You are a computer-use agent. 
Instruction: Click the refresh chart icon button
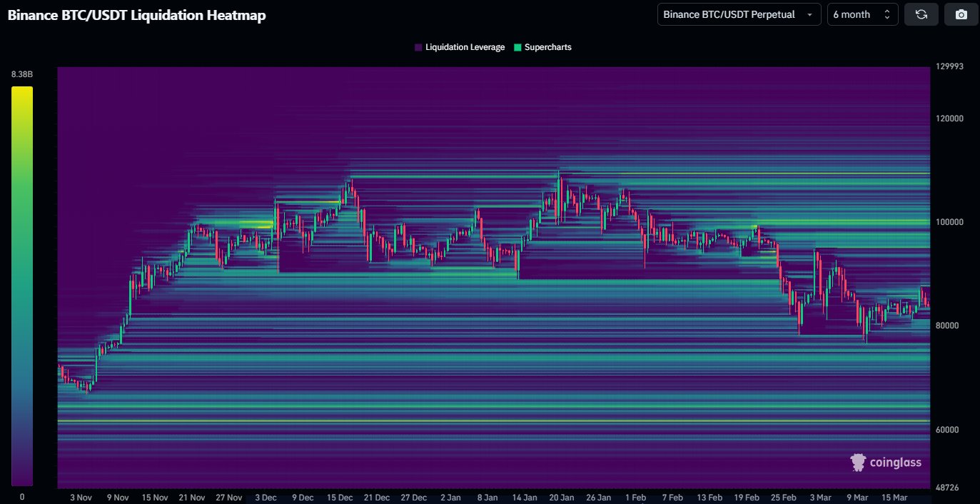(921, 14)
